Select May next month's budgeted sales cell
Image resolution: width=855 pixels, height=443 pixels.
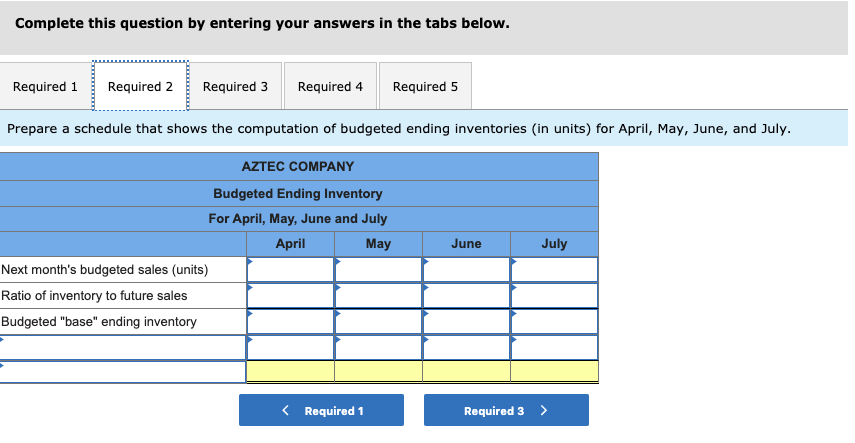(x=378, y=270)
